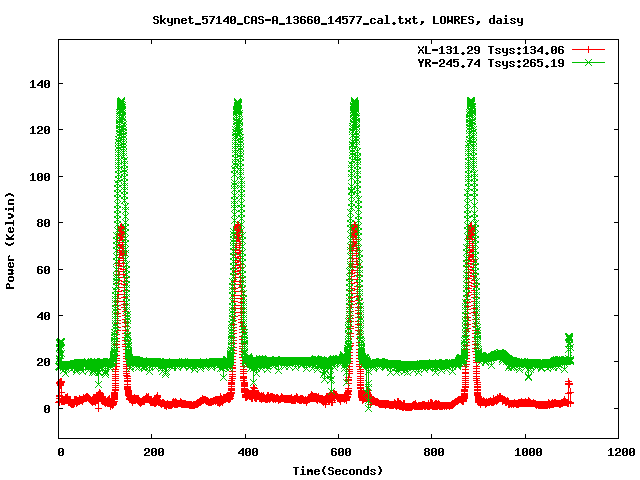Click y-axis tick label 60

coord(43,270)
